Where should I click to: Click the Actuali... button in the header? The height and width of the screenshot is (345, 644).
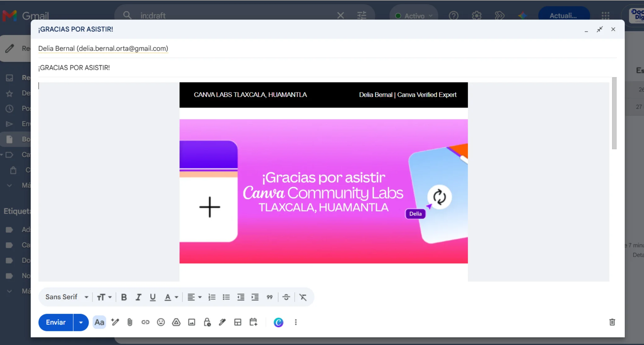click(x=564, y=16)
